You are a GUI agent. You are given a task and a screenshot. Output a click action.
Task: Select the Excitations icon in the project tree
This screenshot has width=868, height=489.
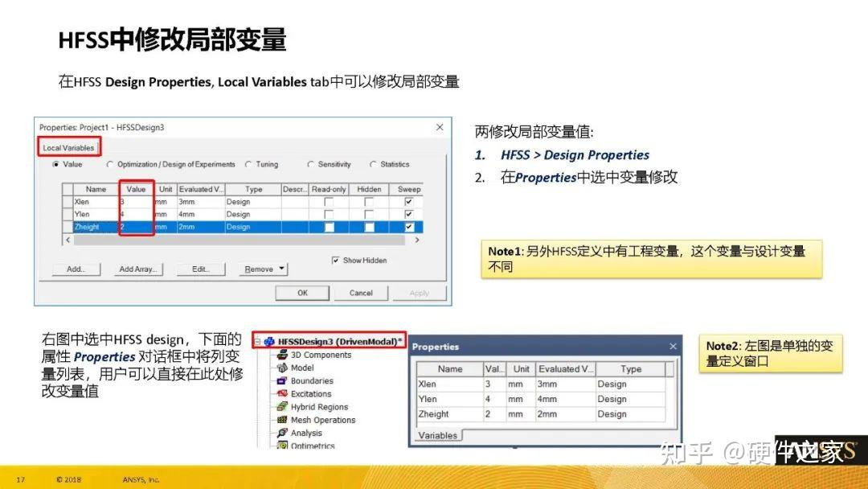click(x=281, y=394)
